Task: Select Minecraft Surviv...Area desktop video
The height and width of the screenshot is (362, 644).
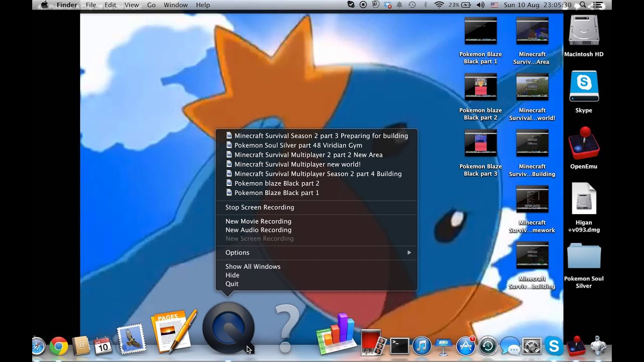Action: point(532,40)
